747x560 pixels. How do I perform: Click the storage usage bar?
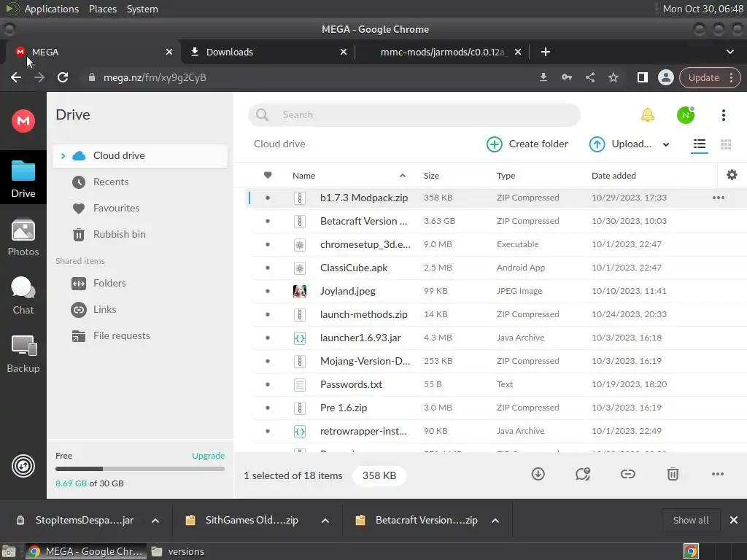139,469
